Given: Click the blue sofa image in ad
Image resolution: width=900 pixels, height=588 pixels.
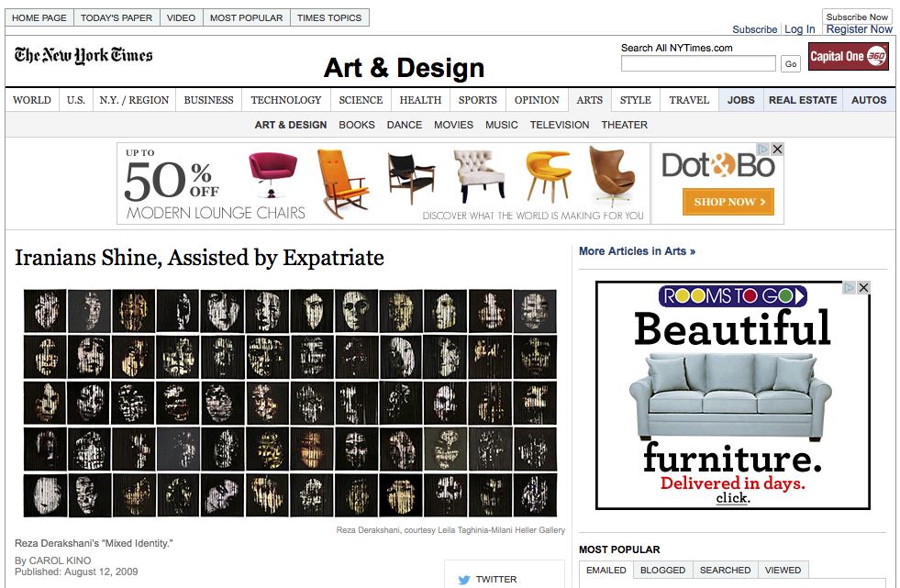Looking at the screenshot, I should [x=730, y=396].
